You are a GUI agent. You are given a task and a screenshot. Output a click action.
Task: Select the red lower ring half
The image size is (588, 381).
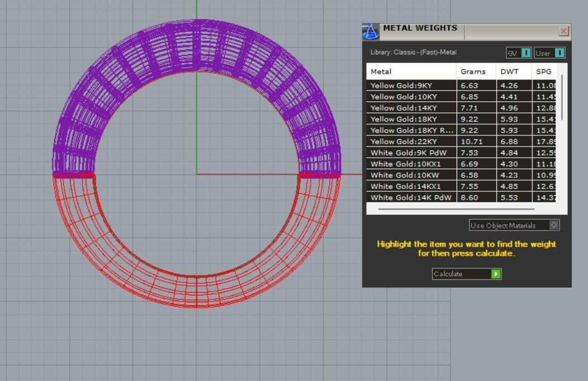[x=197, y=291]
